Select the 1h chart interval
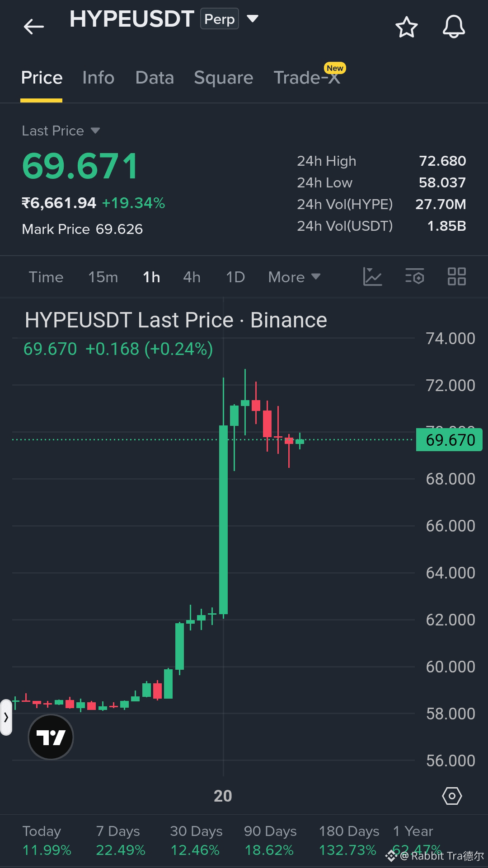This screenshot has width=488, height=868. [x=151, y=277]
